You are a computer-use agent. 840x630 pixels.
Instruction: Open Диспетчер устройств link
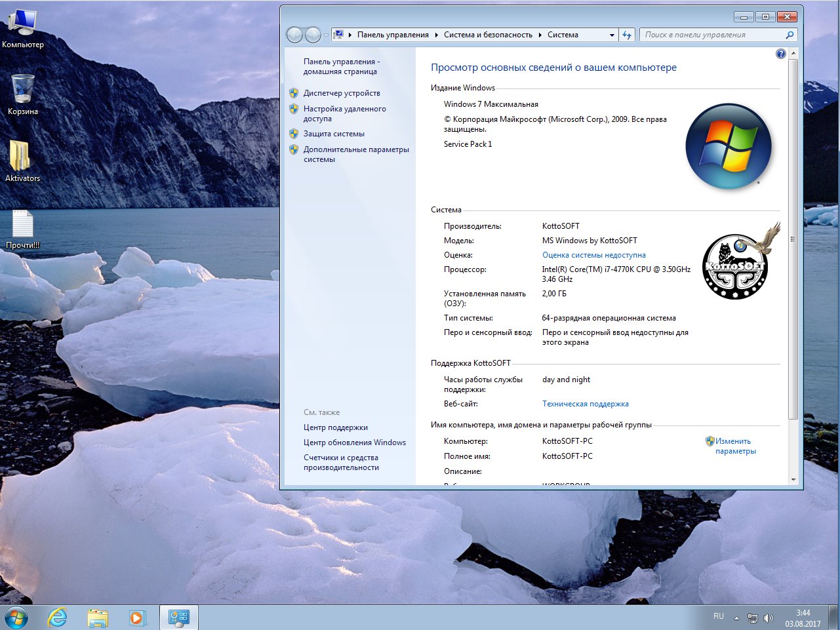[342, 93]
